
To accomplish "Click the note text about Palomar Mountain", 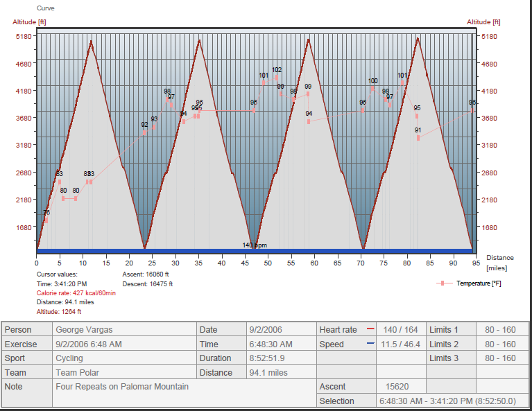I will point(121,387).
